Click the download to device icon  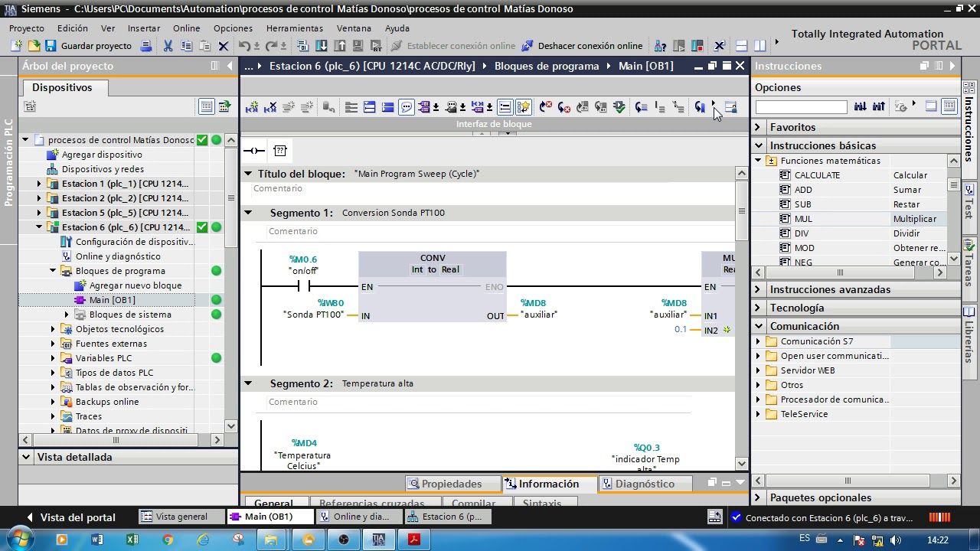[321, 46]
